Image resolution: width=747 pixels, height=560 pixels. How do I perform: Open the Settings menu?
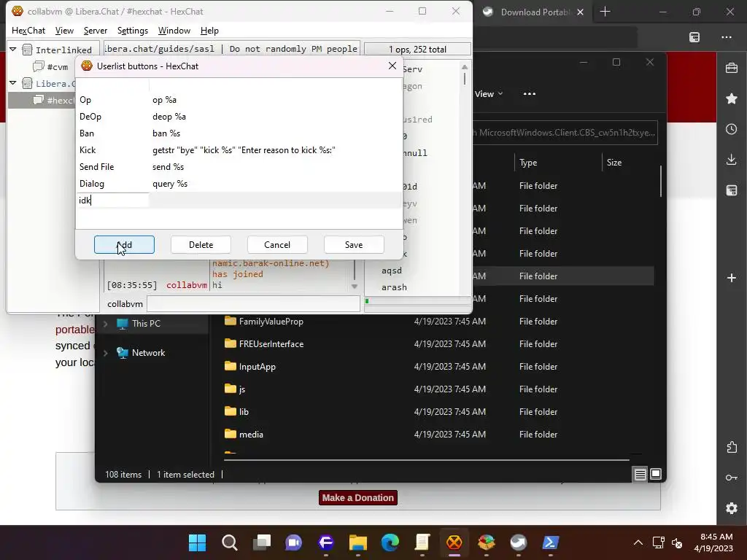click(133, 31)
